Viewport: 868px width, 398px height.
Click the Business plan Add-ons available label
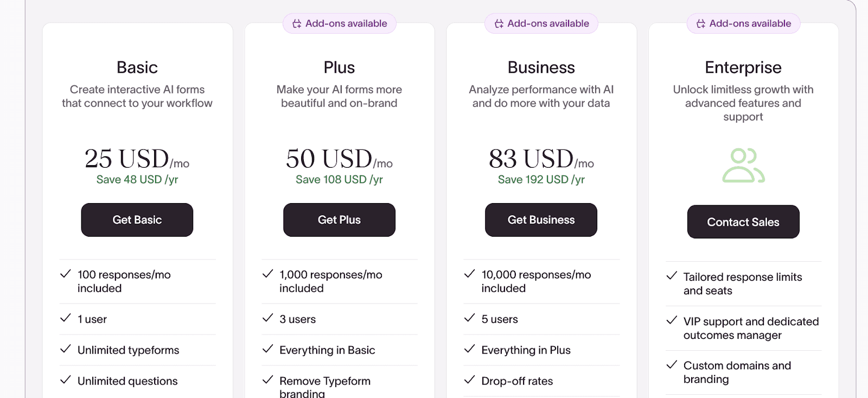click(x=548, y=23)
